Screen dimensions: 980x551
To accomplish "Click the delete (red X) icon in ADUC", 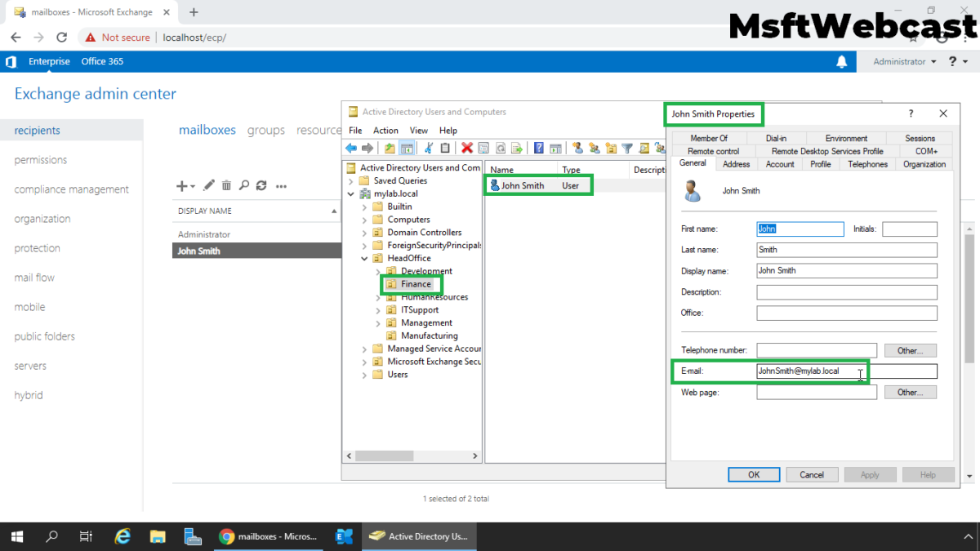I will point(465,148).
